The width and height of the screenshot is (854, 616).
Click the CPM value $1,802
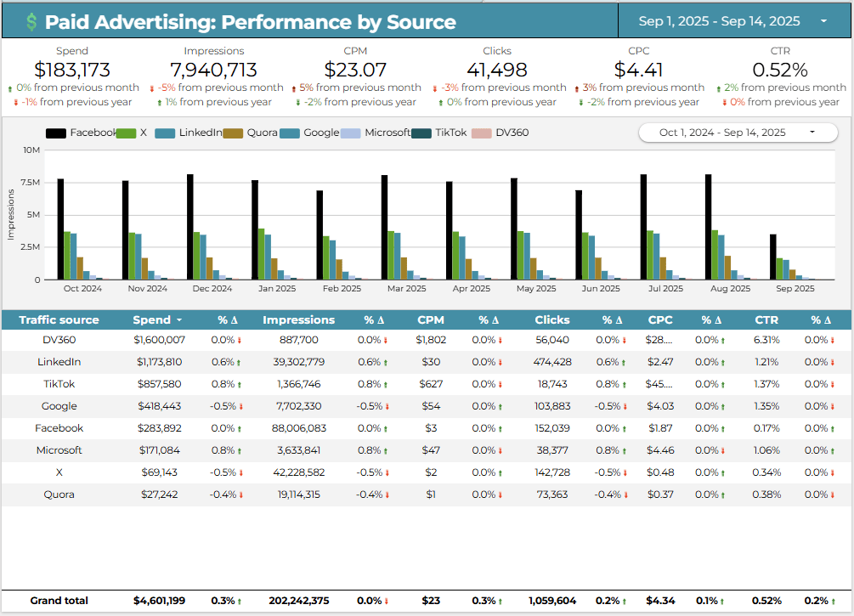(431, 340)
